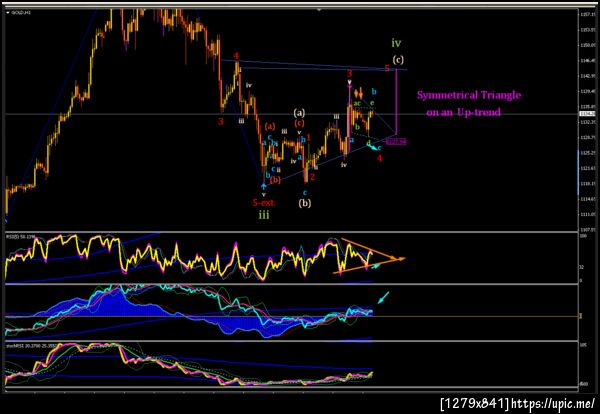This screenshot has height=414, width=600.
Task: Click the green 'iv' wave label
Action: click(396, 43)
